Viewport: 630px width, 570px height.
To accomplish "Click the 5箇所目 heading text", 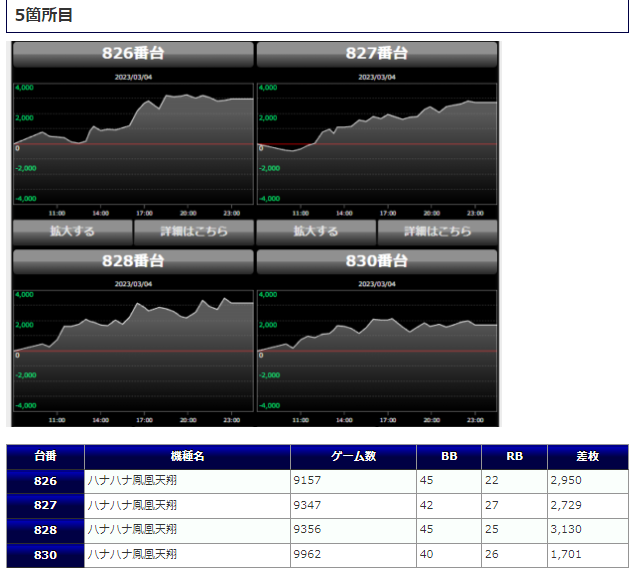I will (44, 15).
